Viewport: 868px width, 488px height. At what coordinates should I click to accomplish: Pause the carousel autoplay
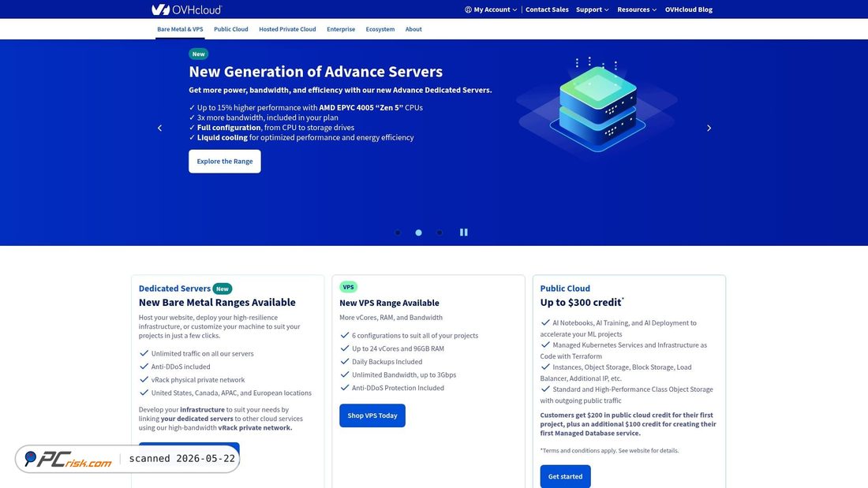pyautogui.click(x=463, y=233)
